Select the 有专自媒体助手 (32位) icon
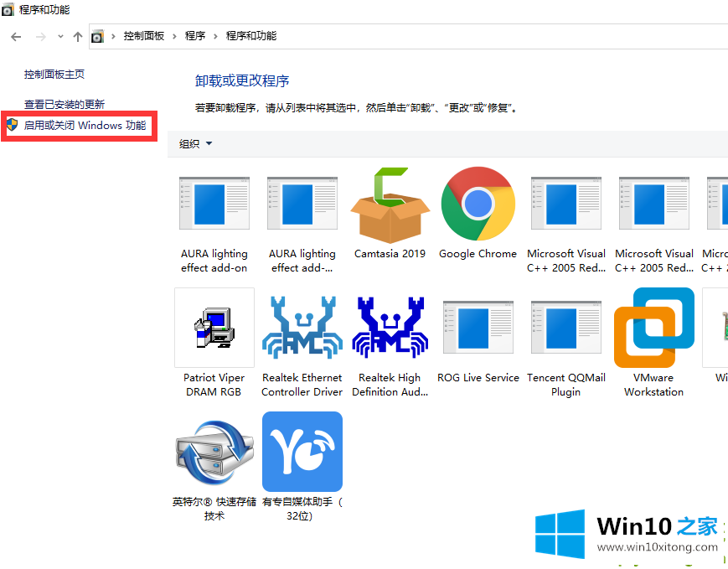The height and width of the screenshot is (569, 728). [x=302, y=452]
